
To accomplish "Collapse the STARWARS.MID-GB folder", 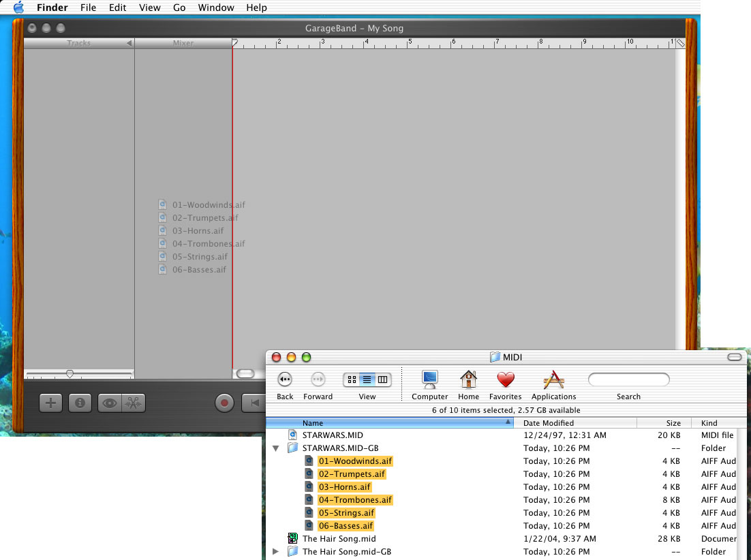I will pyautogui.click(x=276, y=448).
